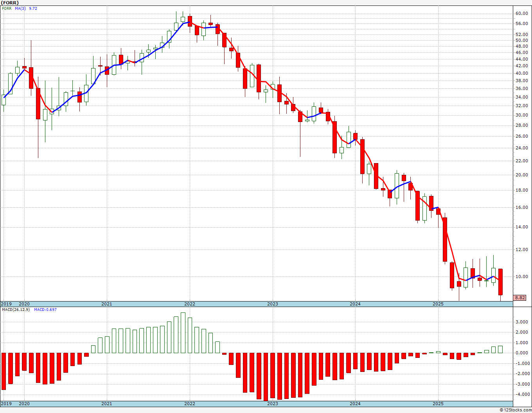Click "2021" on the price chart time axis
Screen dimensions: 532x413
(107, 304)
